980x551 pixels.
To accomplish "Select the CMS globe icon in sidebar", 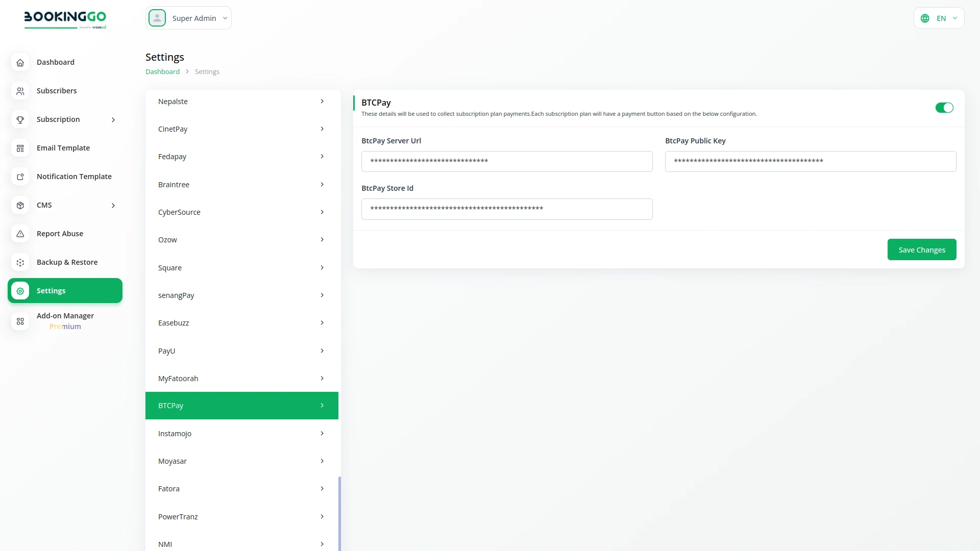I will tap(20, 205).
